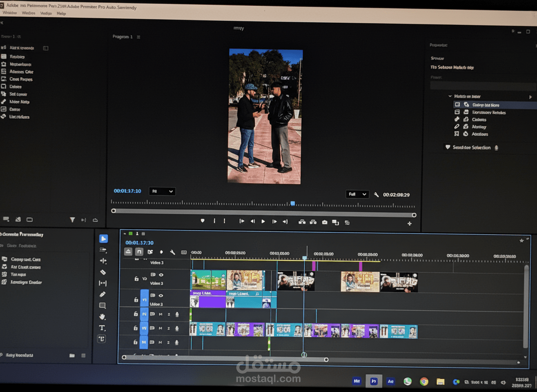
Task: Click Add Marker in program monitor controls
Action: tap(202, 220)
